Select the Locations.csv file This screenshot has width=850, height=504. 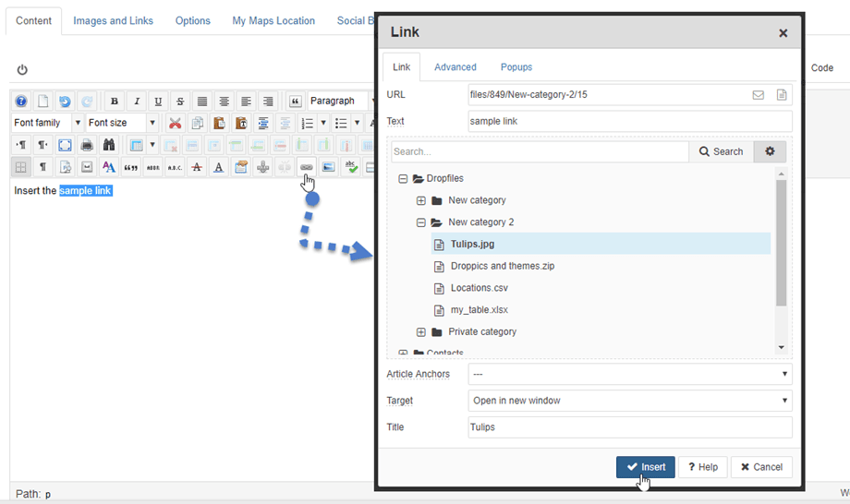pyautogui.click(x=479, y=288)
